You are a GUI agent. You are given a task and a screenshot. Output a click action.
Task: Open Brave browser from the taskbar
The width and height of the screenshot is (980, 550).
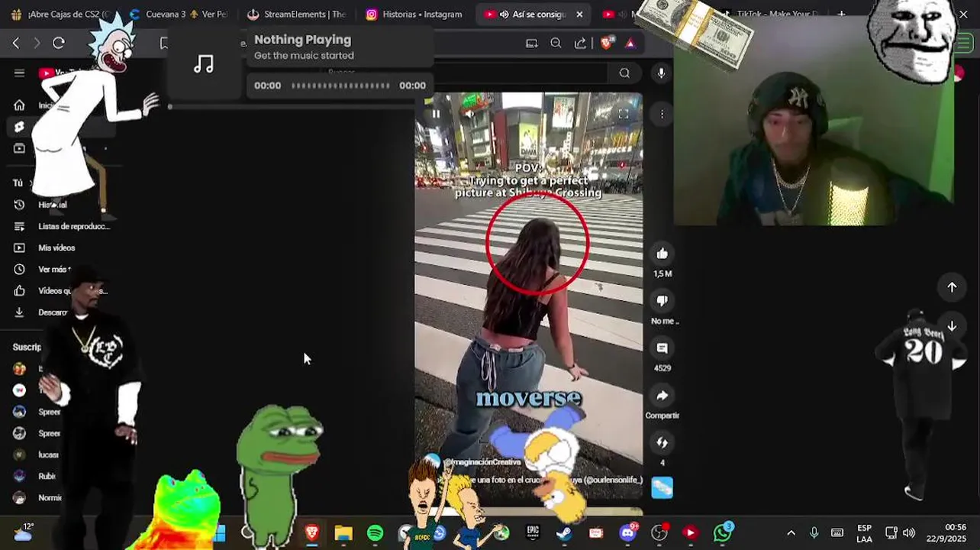pyautogui.click(x=312, y=532)
